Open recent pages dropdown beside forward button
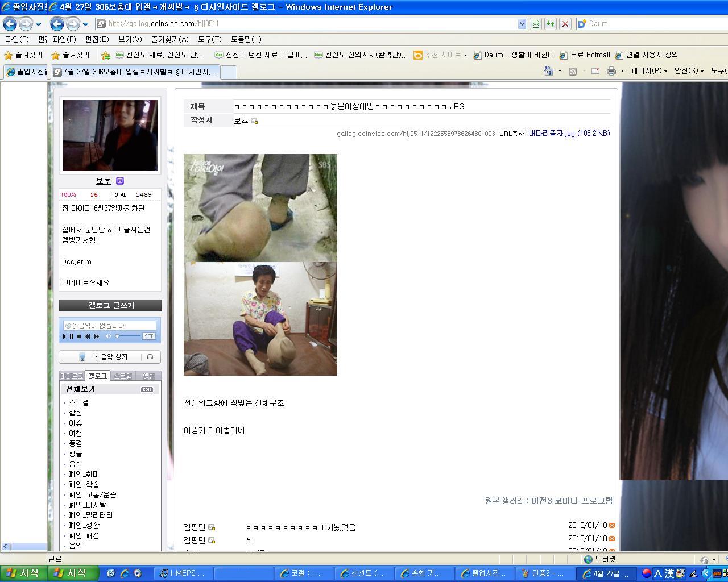The width and height of the screenshot is (728, 582). (85, 24)
